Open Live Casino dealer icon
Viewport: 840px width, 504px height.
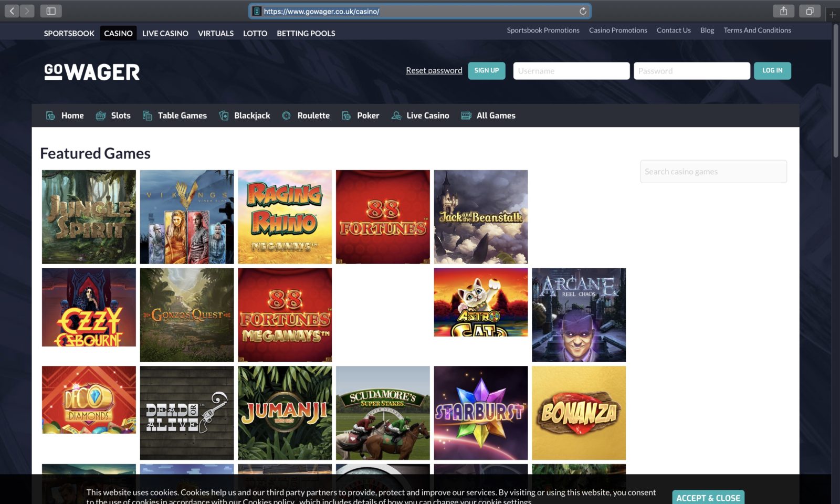pos(396,115)
